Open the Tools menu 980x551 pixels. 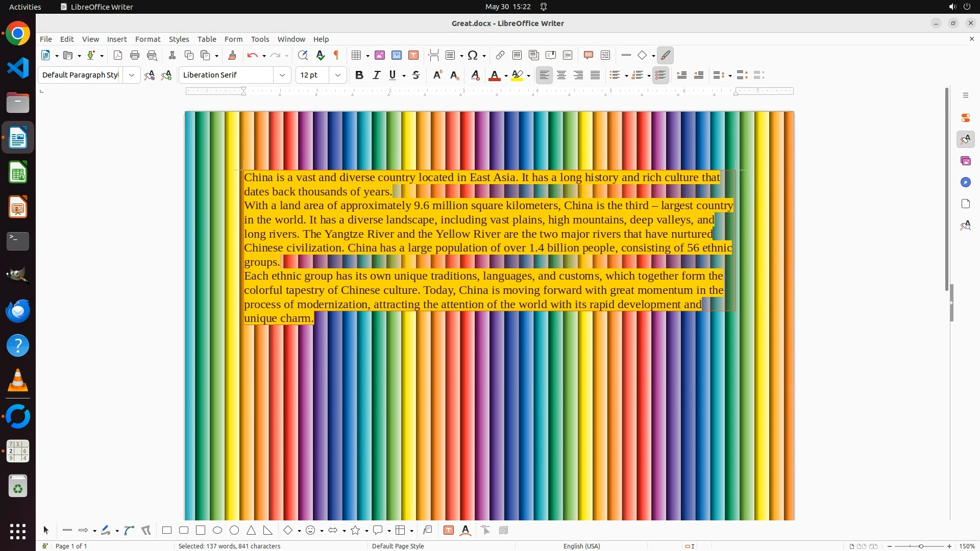point(260,39)
